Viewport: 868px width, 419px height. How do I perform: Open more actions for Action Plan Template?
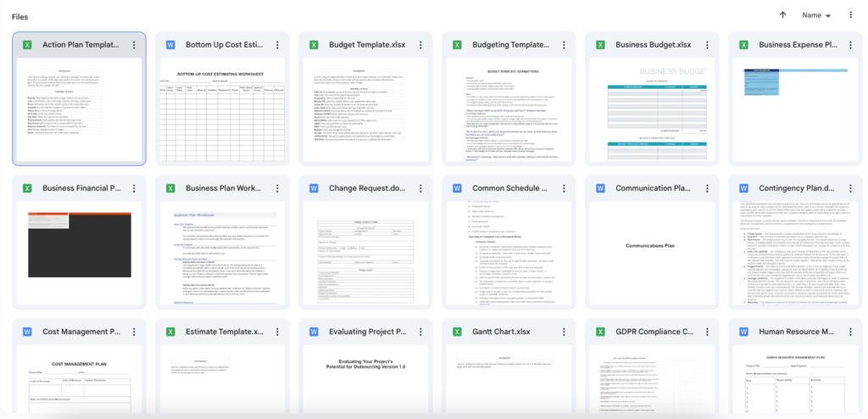pyautogui.click(x=134, y=45)
